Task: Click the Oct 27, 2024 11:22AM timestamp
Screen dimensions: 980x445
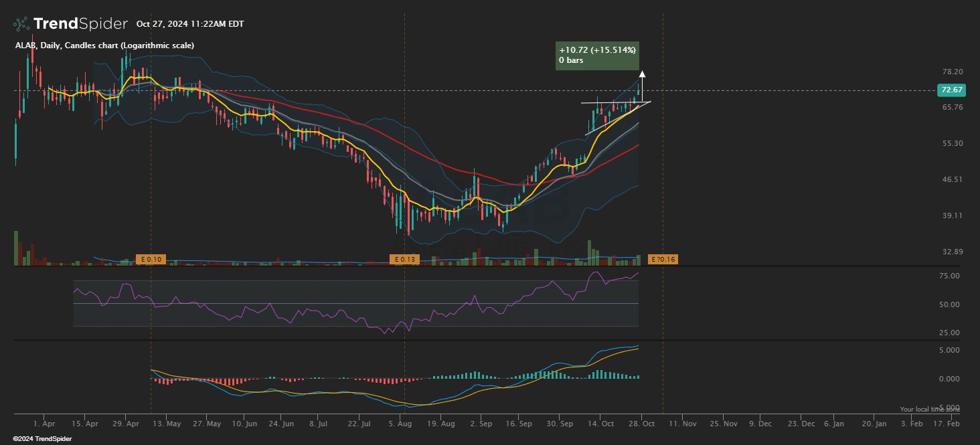Action: 189,23
